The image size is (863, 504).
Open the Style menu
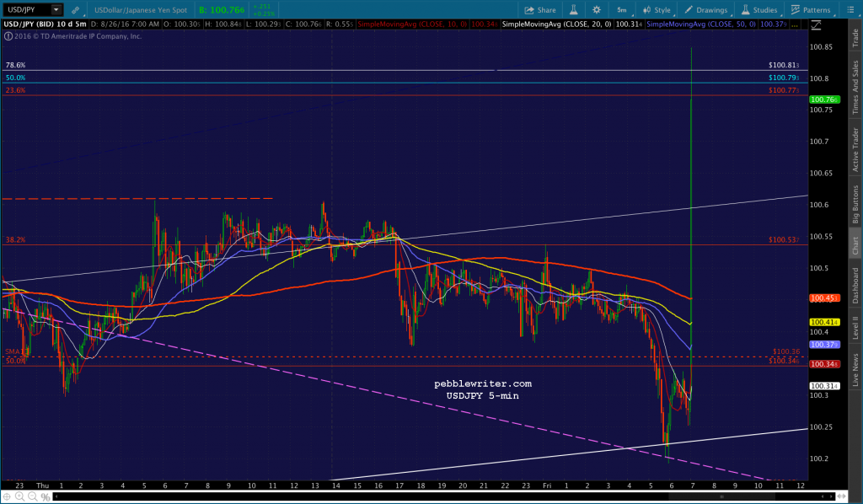click(657, 10)
